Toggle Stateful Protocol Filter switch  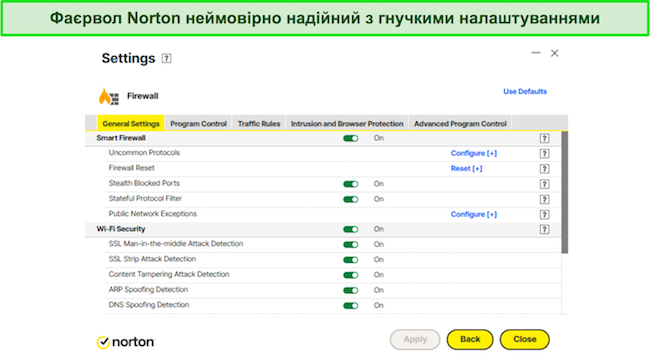click(351, 199)
